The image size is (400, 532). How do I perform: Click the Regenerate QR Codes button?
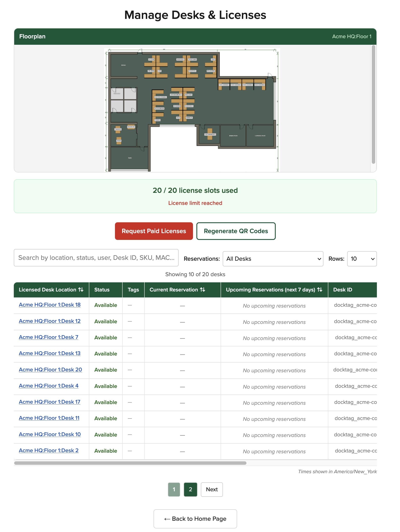(x=236, y=231)
